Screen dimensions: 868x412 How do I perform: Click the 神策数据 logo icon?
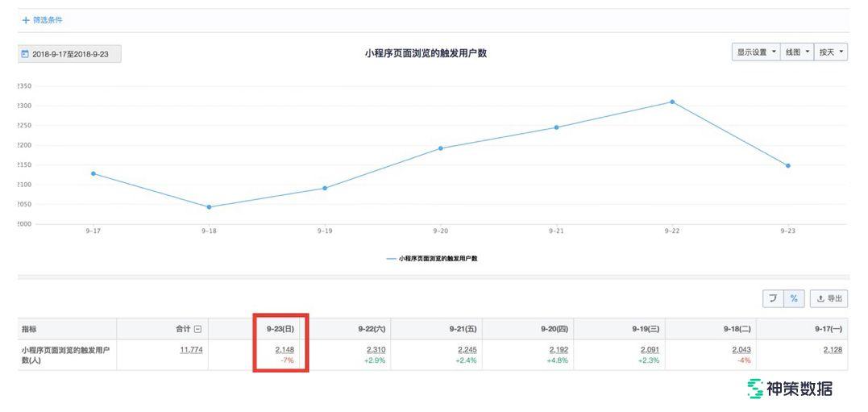pos(754,389)
